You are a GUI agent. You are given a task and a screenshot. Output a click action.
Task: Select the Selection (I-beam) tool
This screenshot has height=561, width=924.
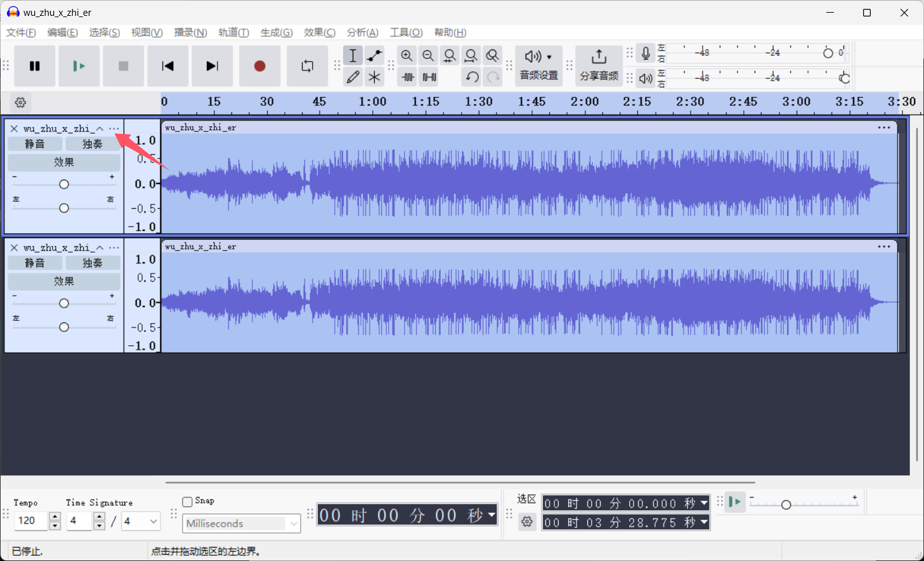(353, 56)
